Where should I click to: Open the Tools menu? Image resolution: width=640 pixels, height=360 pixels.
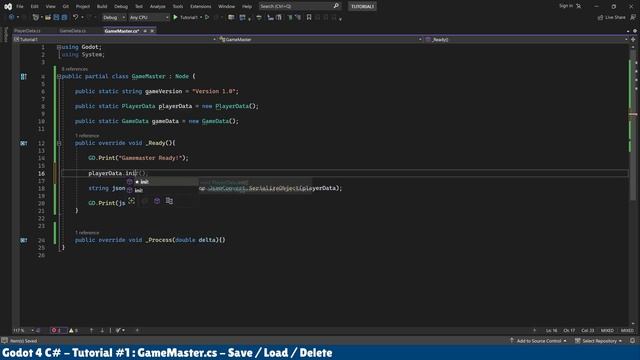point(178,7)
